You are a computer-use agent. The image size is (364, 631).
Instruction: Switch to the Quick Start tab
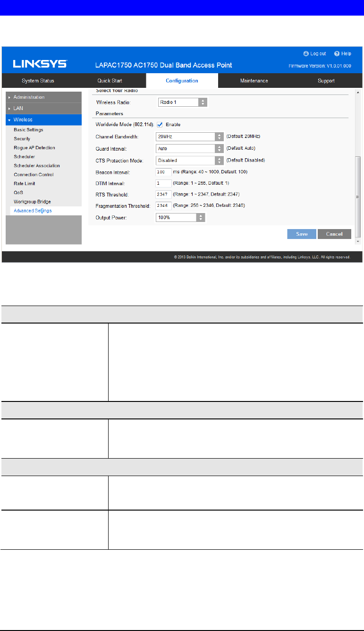tap(110, 81)
